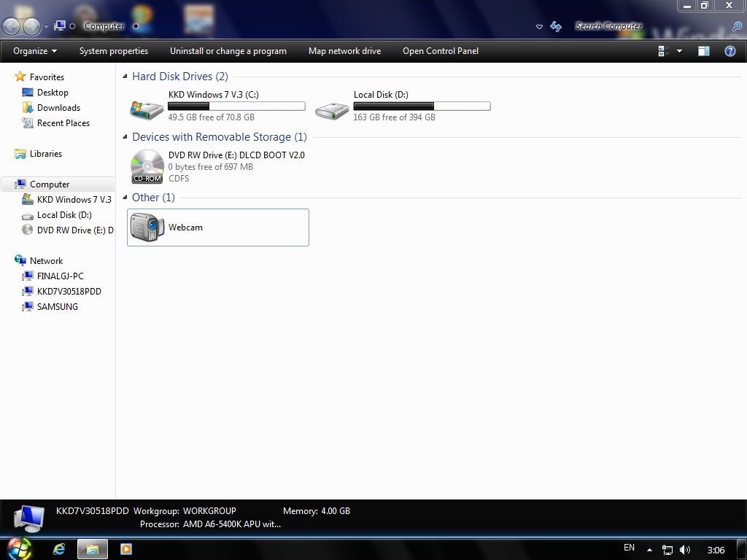Select Network in navigation pane

coord(46,260)
